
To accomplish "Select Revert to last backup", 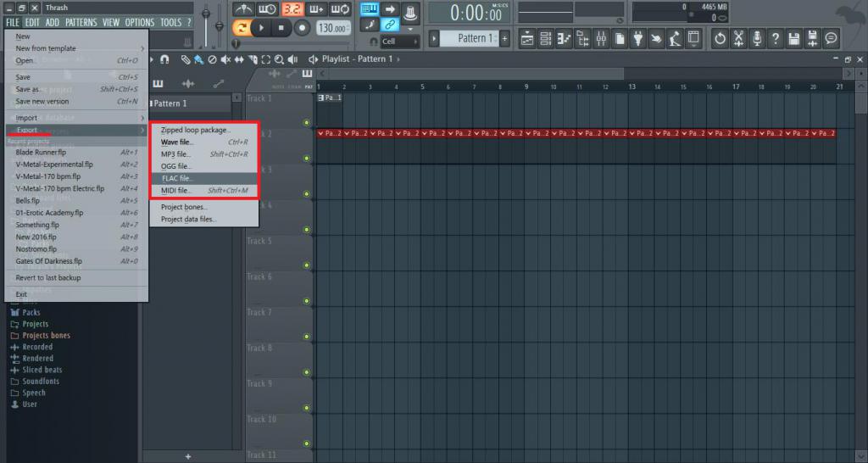I will 76,278.
